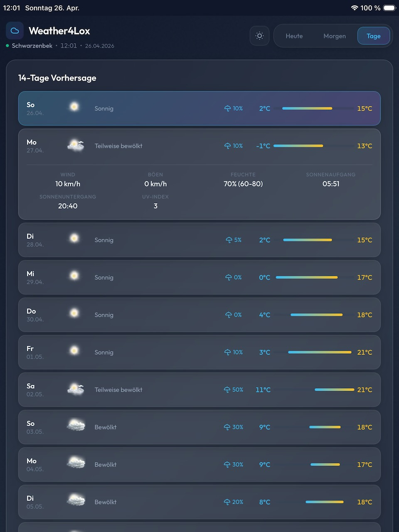The width and height of the screenshot is (399, 532).
Task: Click the 14-Tage Vorhersage heading
Action: [x=57, y=78]
